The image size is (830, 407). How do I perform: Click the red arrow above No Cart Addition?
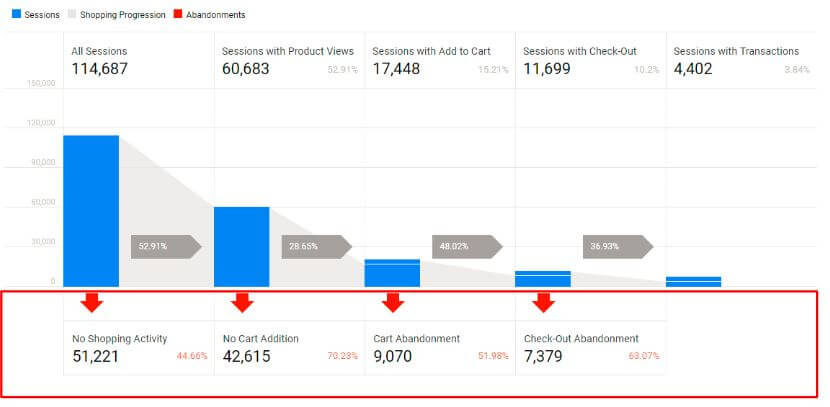242,302
